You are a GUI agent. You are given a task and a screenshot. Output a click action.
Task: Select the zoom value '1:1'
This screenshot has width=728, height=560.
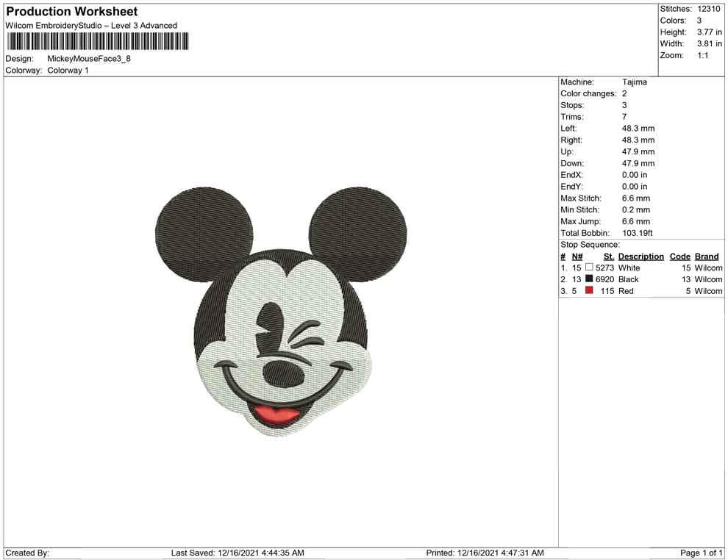(702, 55)
